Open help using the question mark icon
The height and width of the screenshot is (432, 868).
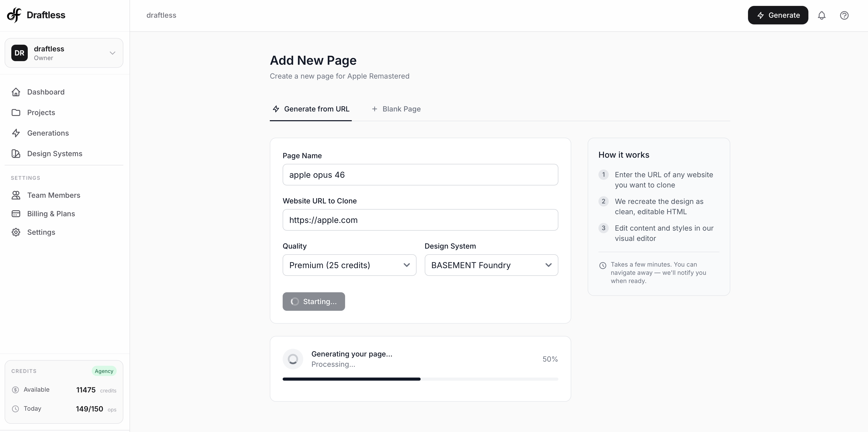pos(844,15)
